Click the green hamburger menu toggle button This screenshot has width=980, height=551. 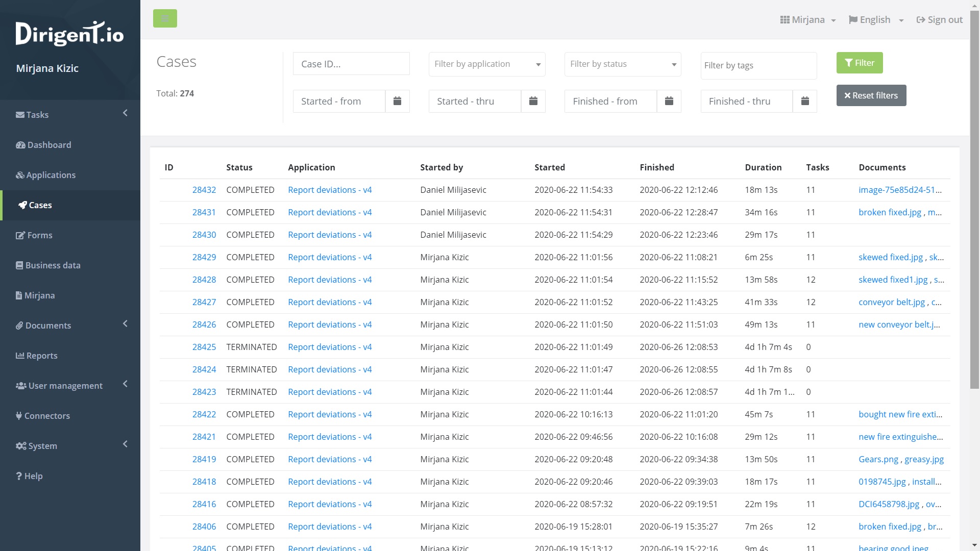point(165,18)
